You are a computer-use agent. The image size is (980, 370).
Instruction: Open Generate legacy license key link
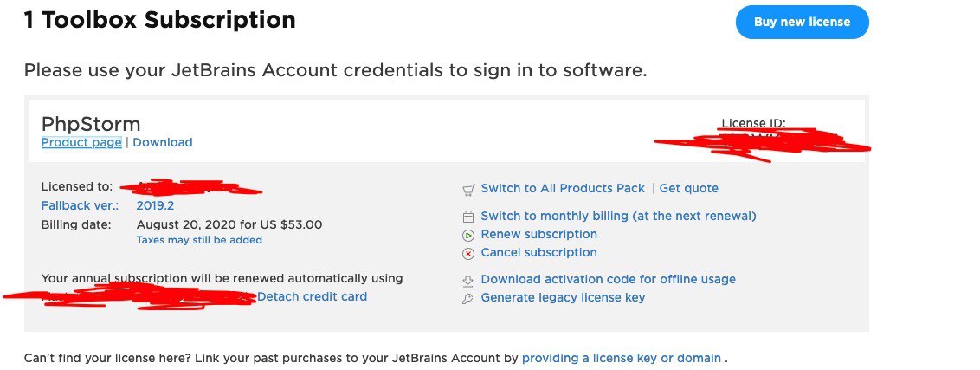pos(563,298)
